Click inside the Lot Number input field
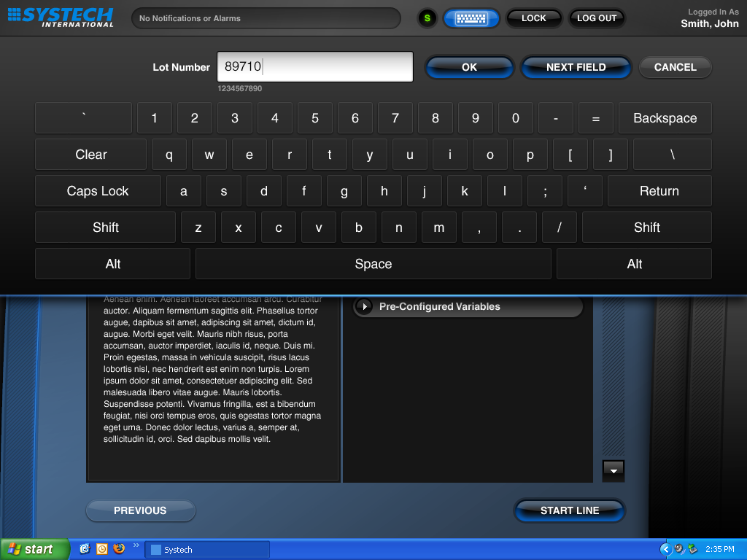Screen dimensions: 747x560 pyautogui.click(x=315, y=67)
